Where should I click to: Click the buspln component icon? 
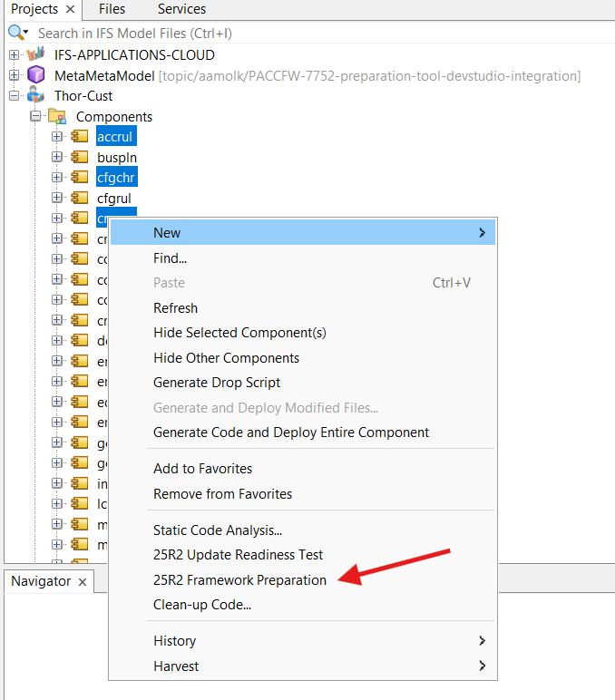point(80,158)
